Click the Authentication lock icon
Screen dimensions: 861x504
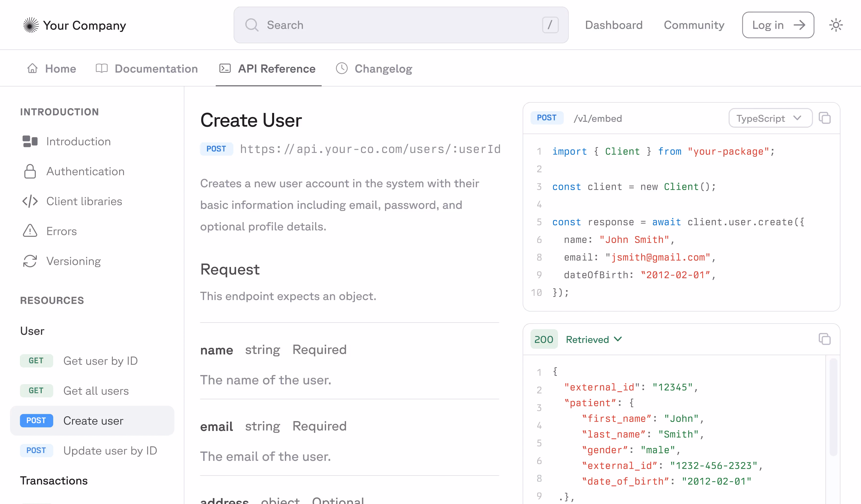30,172
